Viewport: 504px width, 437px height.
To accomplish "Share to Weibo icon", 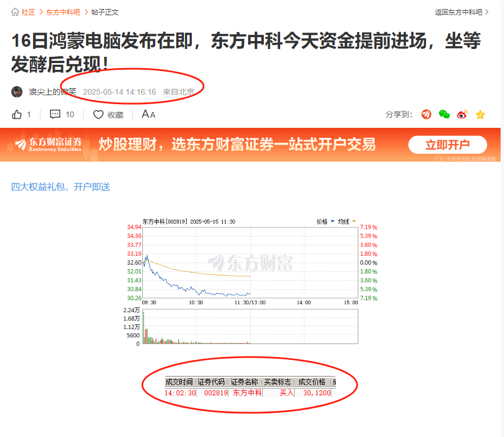I will click(462, 114).
